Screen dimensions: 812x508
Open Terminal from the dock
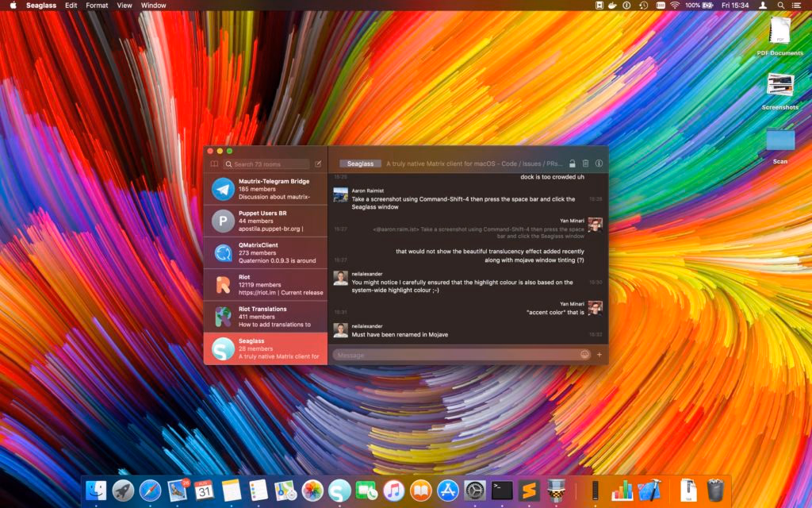pyautogui.click(x=502, y=490)
